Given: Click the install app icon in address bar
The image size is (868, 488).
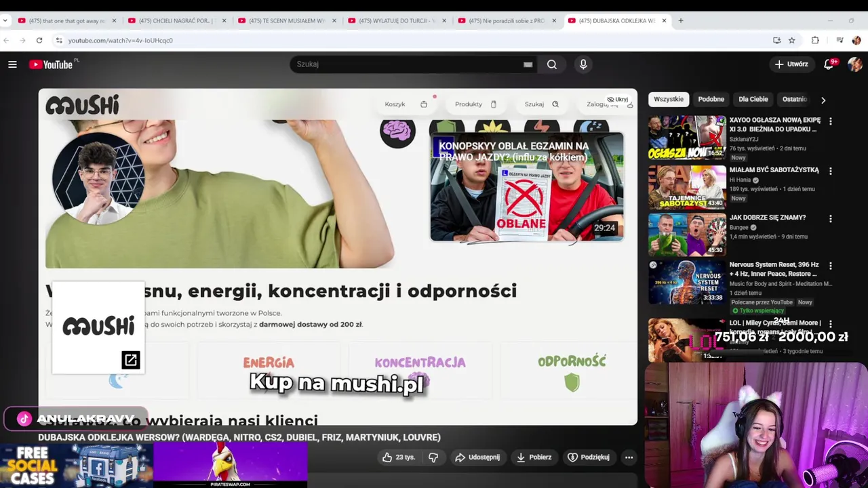Looking at the screenshot, I should (x=777, y=40).
